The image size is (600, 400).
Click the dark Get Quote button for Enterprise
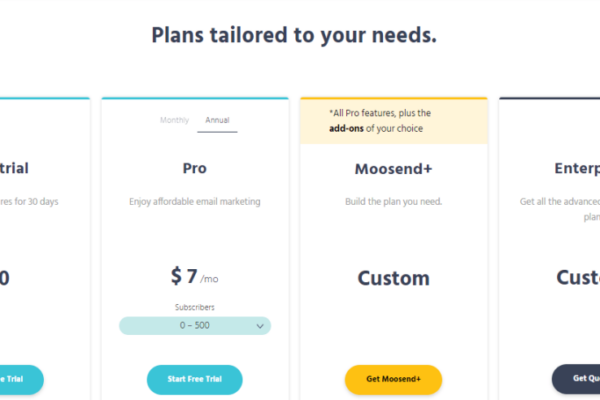576,379
